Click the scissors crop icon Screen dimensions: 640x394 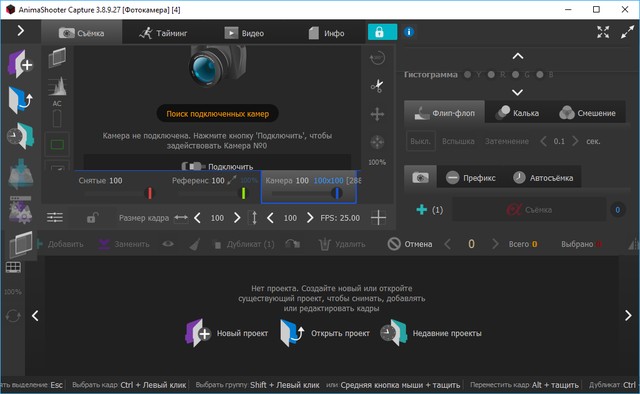tap(377, 86)
